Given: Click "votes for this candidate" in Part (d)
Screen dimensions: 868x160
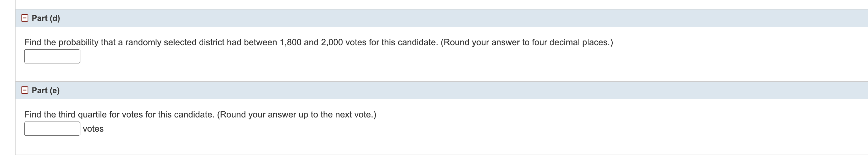Looking at the screenshot, I should tap(391, 43).
